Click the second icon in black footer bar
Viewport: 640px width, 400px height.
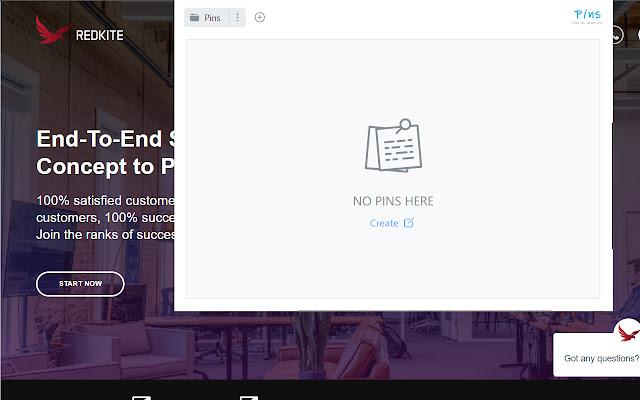(x=249, y=398)
